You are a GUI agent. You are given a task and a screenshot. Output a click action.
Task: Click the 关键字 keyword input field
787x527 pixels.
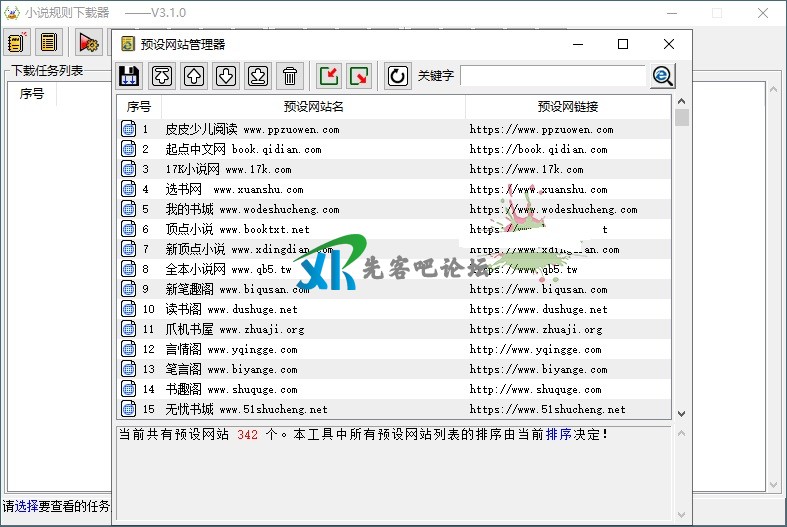(552, 76)
